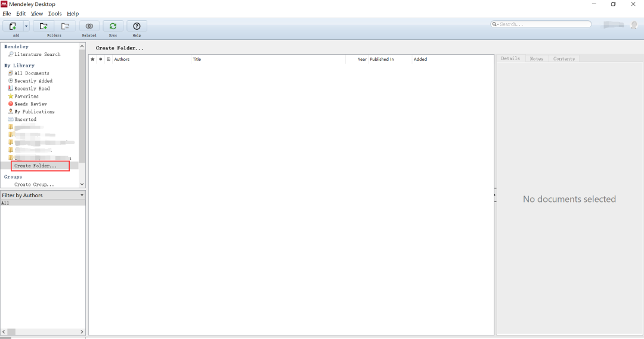Click Create Group... under Groups

pyautogui.click(x=34, y=185)
